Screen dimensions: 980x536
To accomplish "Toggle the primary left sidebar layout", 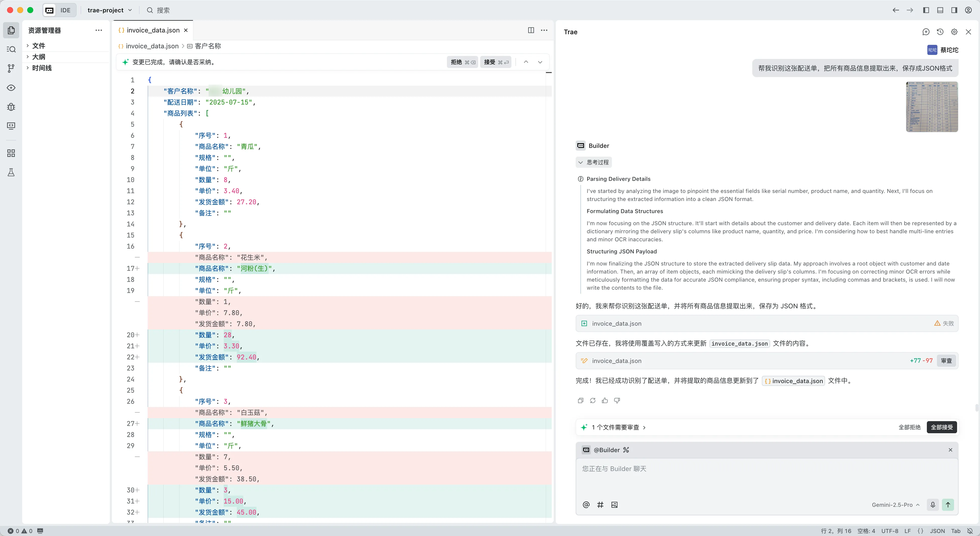I will click(x=926, y=10).
